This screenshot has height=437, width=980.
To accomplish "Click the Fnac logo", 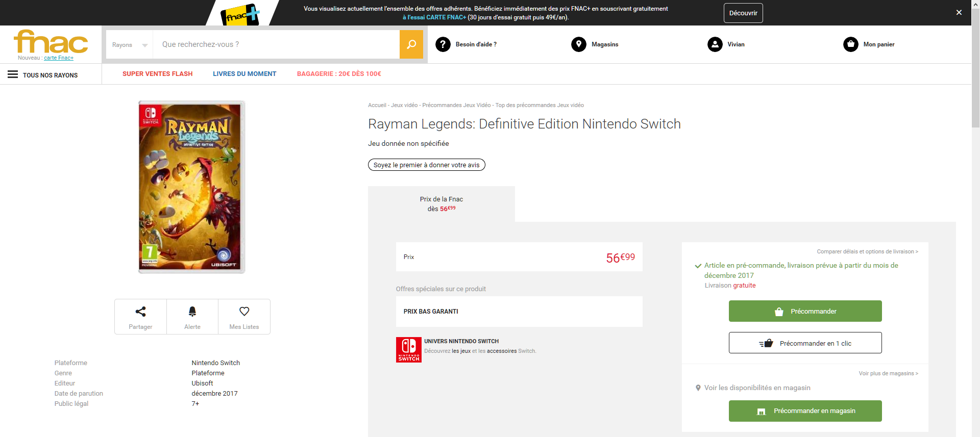I will 51,41.
